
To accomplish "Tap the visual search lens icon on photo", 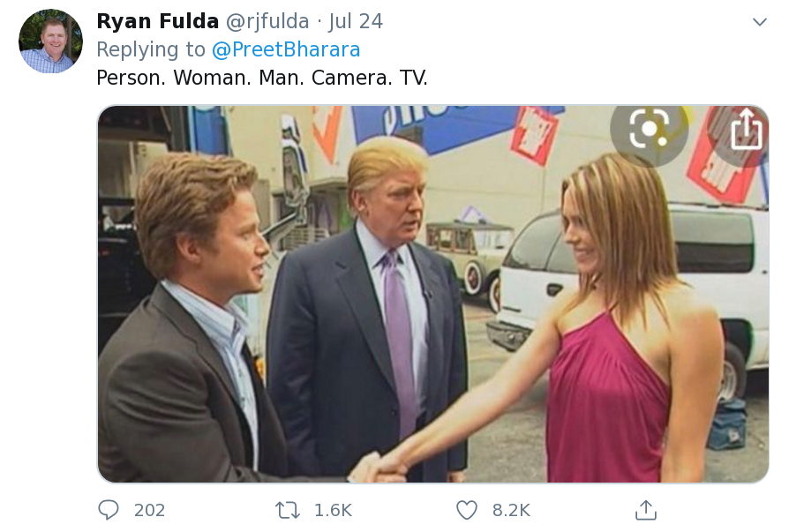I will point(649,129).
